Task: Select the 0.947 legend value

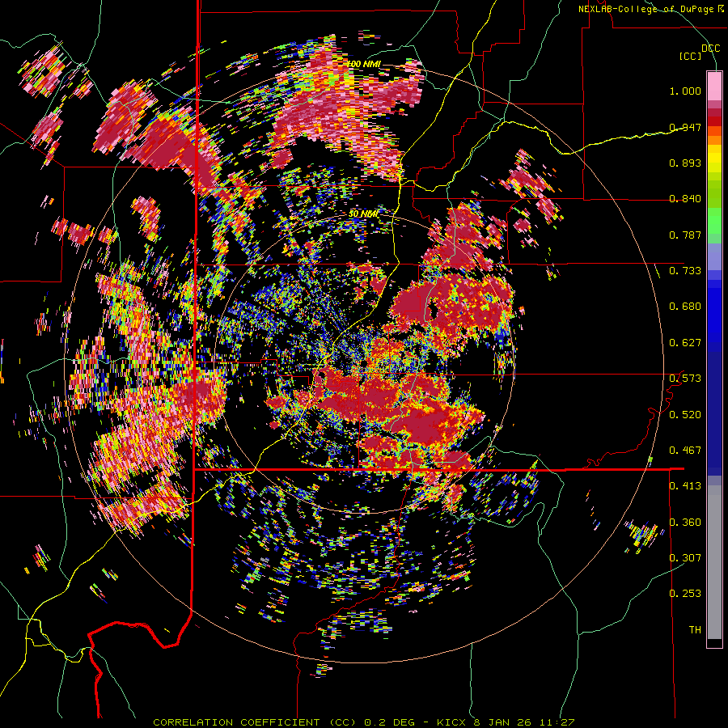Action: tap(685, 127)
